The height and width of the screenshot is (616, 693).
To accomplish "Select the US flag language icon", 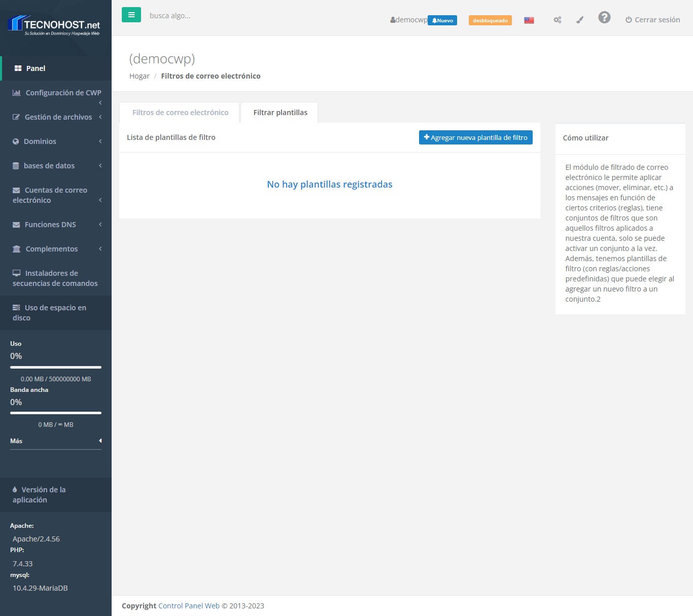I will pos(529,20).
